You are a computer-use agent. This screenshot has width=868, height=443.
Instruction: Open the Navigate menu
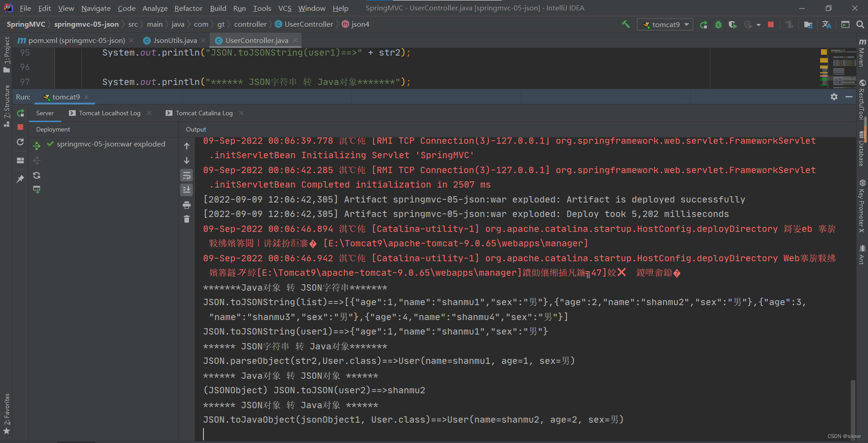tap(96, 8)
